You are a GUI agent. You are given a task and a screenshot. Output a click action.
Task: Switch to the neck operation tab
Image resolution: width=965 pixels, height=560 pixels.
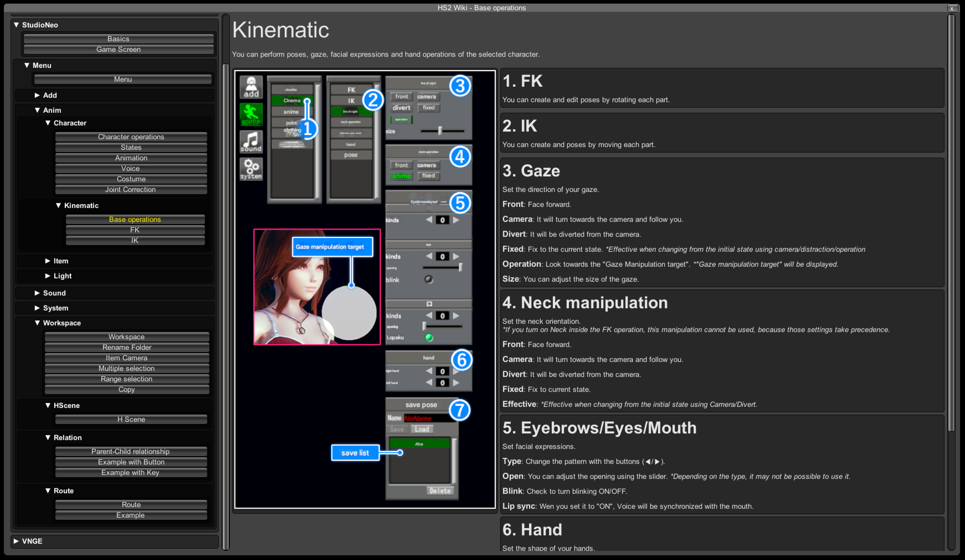click(351, 122)
